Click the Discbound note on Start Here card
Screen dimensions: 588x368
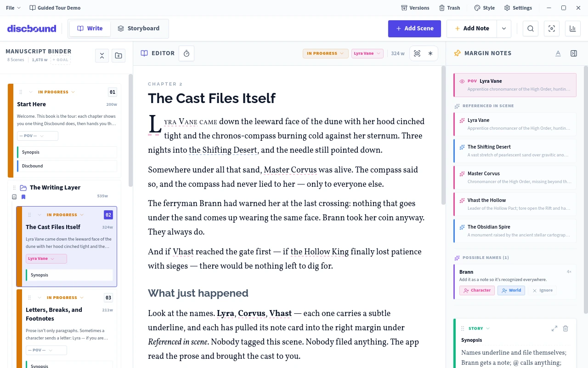[67, 166]
